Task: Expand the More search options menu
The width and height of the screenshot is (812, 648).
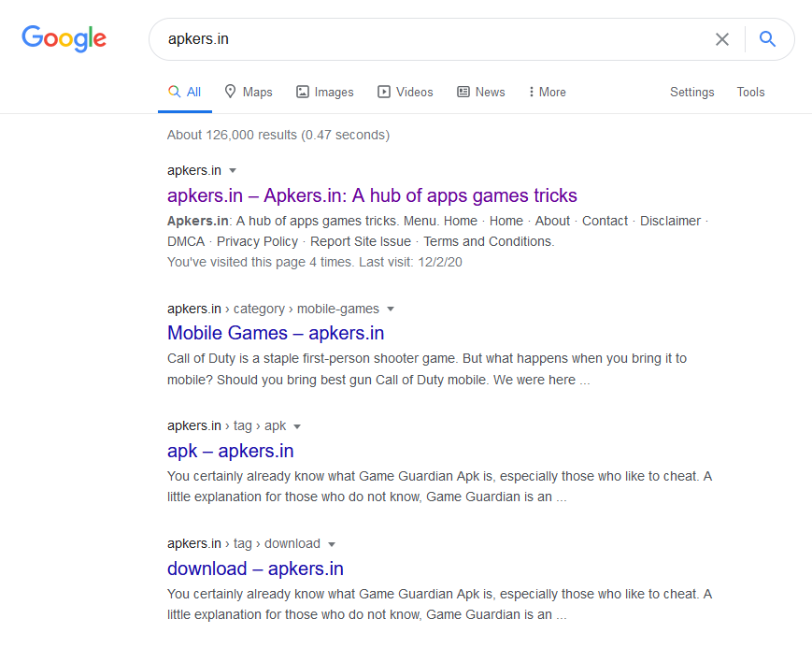Action: click(x=547, y=93)
